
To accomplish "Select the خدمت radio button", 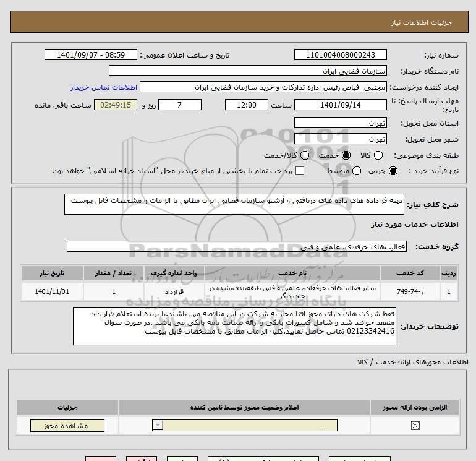I will point(346,155).
